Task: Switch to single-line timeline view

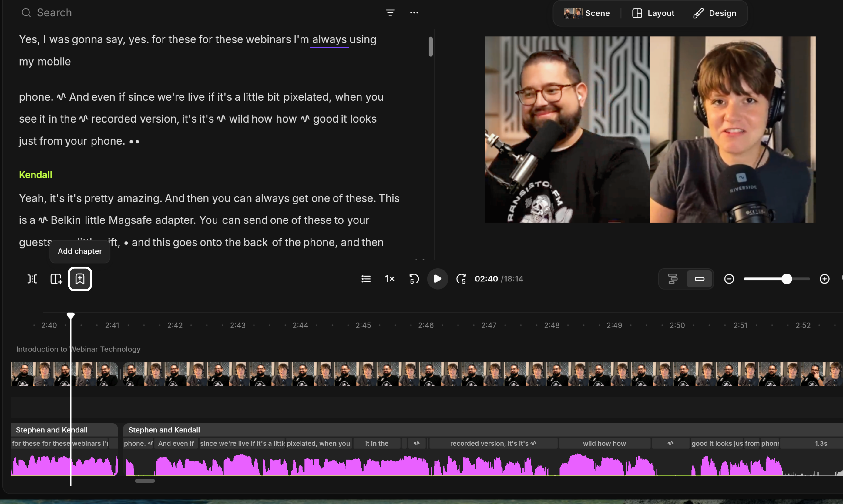Action: tap(699, 279)
